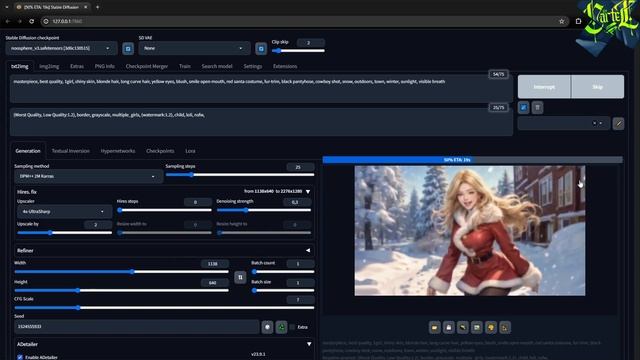The width and height of the screenshot is (640, 360).
Task: Swap width and height values
Action: click(x=240, y=277)
